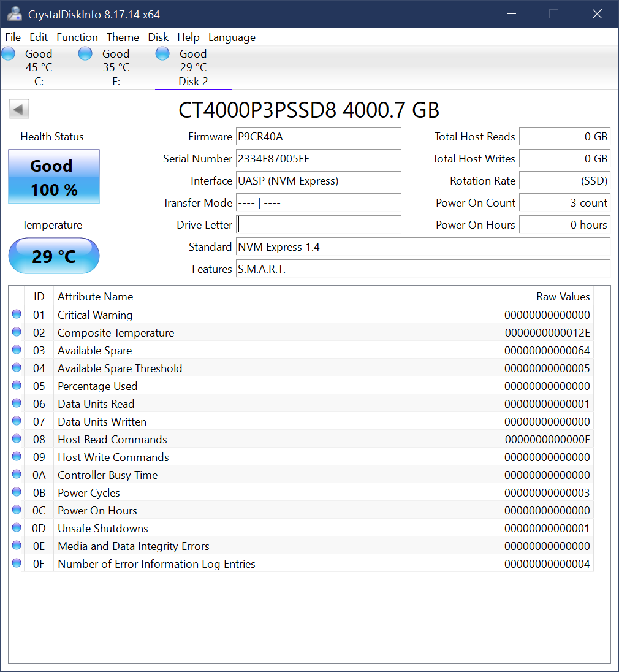The height and width of the screenshot is (672, 619).
Task: Click the disk model title CT4000P3PSSD8
Action: pos(309,110)
